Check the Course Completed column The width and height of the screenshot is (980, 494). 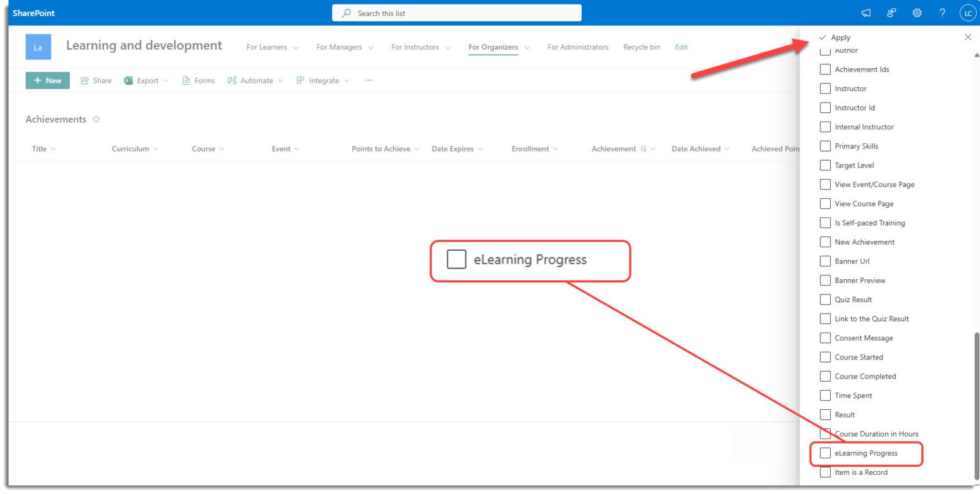825,376
